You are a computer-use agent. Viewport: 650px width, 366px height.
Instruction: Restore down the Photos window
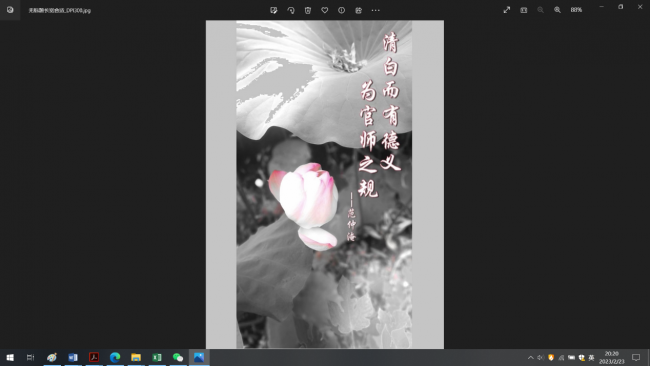(621, 7)
